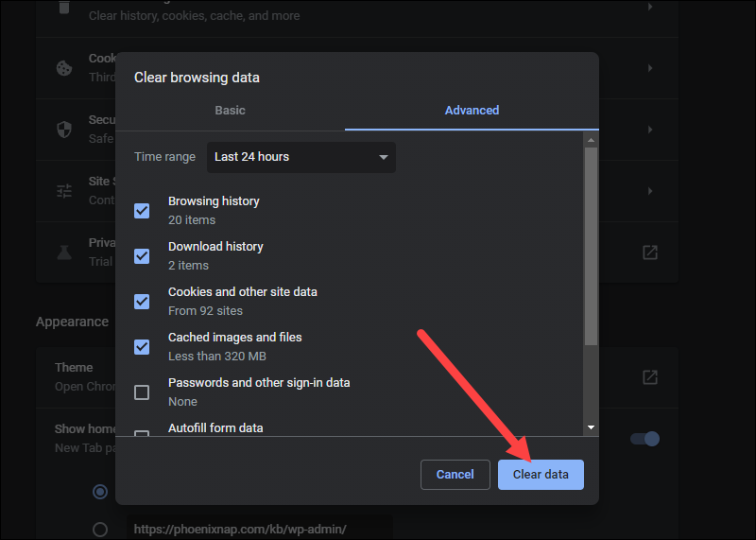The width and height of the screenshot is (756, 540).
Task: Click the dialog scrollbar up arrow
Action: point(592,140)
